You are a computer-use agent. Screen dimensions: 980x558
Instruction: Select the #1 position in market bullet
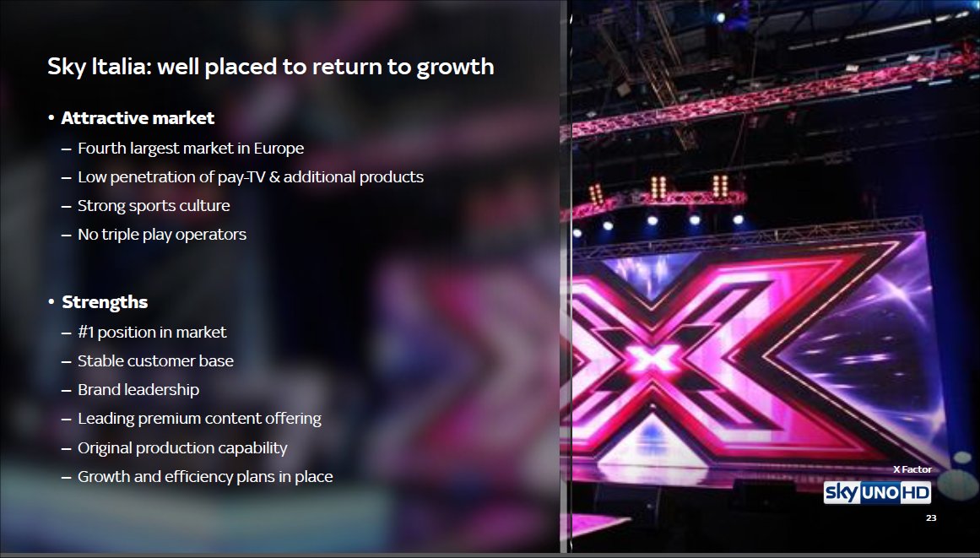click(152, 333)
